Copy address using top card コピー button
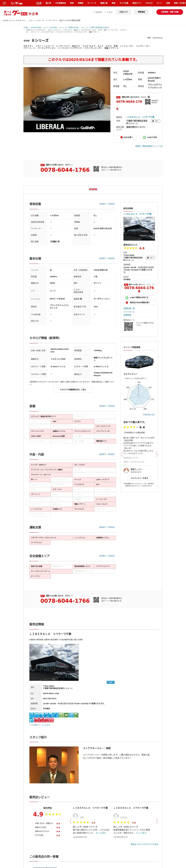186x868 pixels. (156, 121)
